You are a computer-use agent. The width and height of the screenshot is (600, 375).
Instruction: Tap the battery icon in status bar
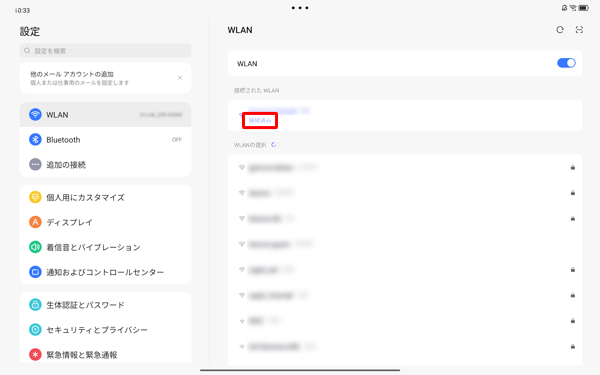(584, 8)
